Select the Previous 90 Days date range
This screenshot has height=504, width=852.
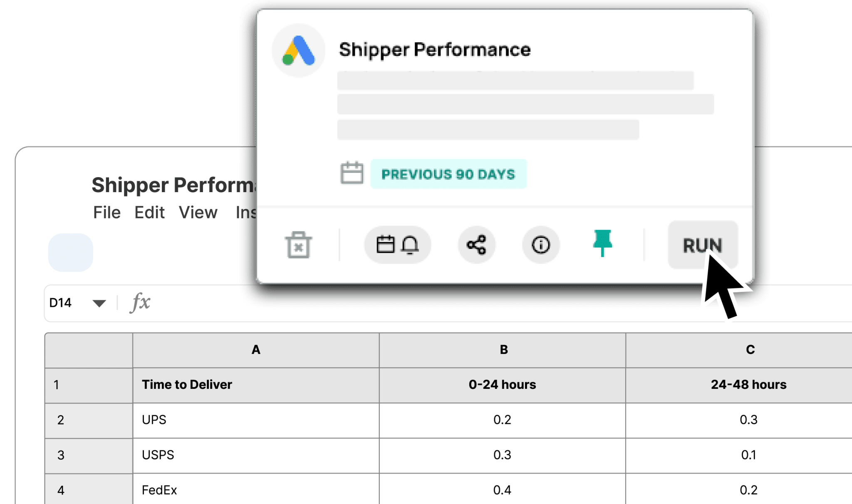pyautogui.click(x=448, y=174)
